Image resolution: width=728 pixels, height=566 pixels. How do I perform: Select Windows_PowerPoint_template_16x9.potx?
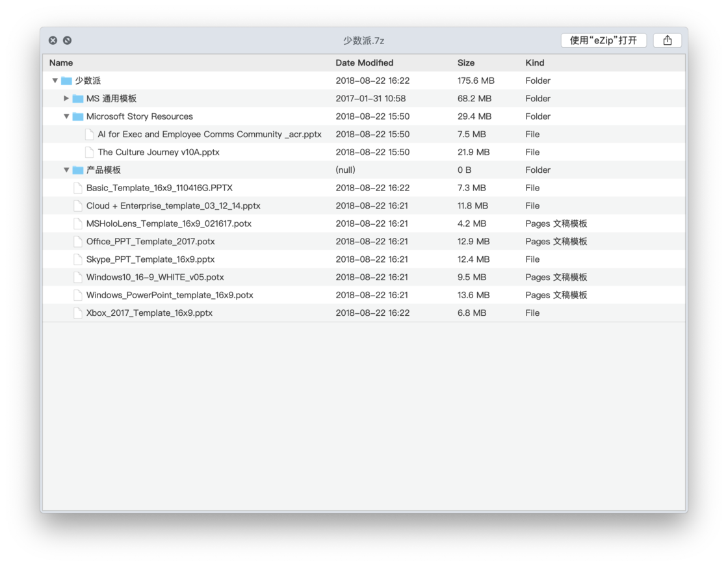[x=170, y=295]
